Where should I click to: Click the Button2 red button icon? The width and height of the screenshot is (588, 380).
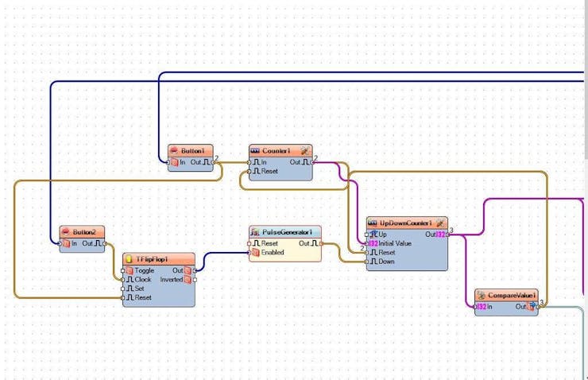point(65,232)
